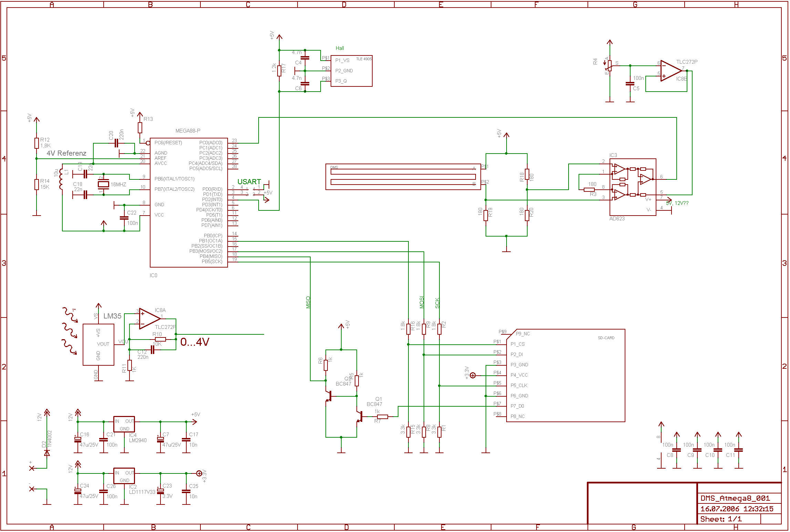Click the 4V Referenz text label

tap(66, 153)
